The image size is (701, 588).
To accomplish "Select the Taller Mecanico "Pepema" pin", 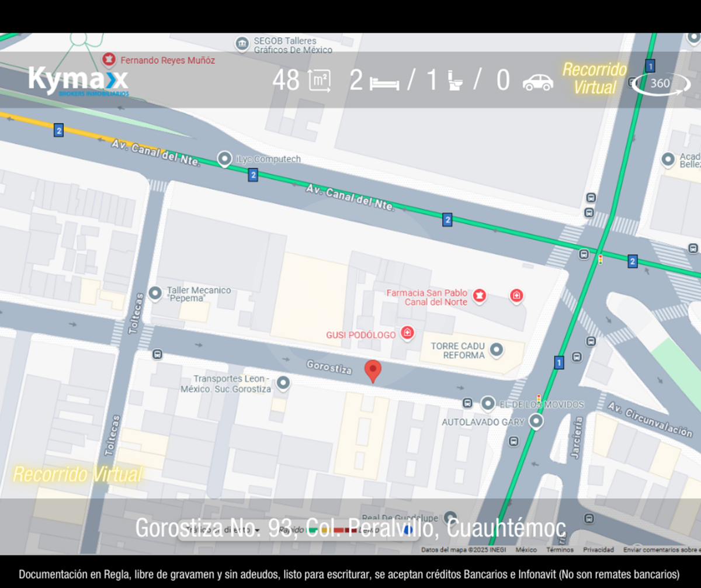I will [155, 293].
